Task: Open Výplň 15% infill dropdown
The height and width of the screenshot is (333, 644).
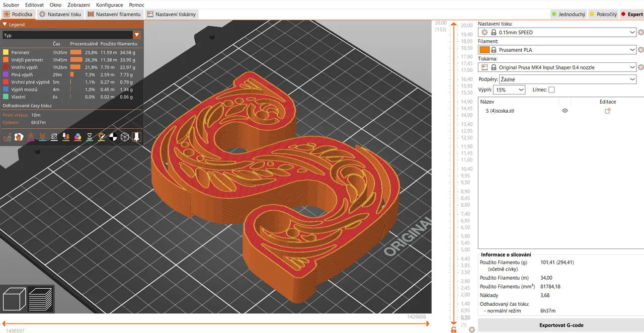Action: click(x=509, y=90)
